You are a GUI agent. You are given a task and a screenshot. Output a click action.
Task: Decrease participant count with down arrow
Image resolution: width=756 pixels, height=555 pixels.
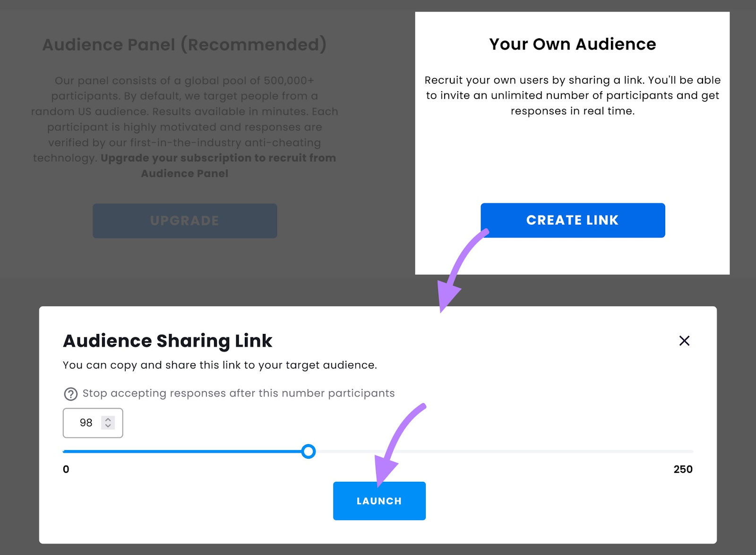tap(108, 426)
